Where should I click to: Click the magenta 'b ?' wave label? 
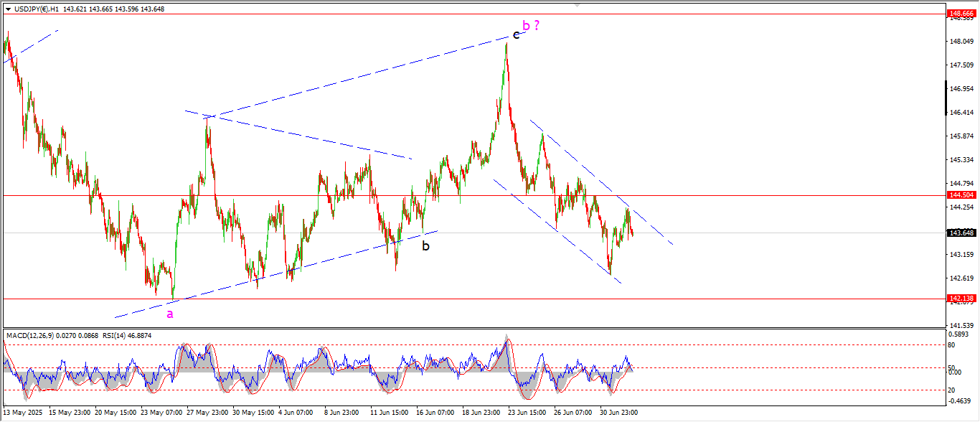pyautogui.click(x=531, y=26)
